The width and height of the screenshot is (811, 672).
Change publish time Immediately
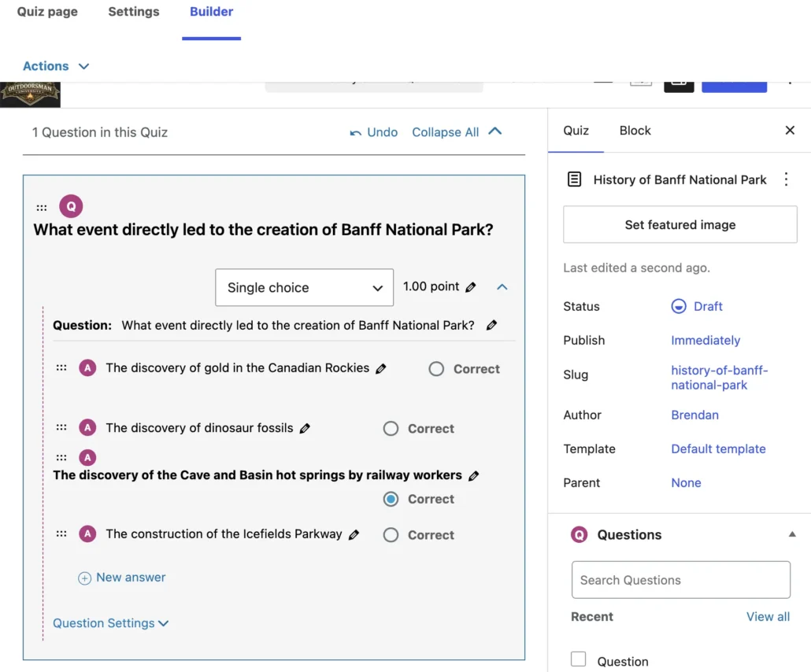click(x=705, y=341)
